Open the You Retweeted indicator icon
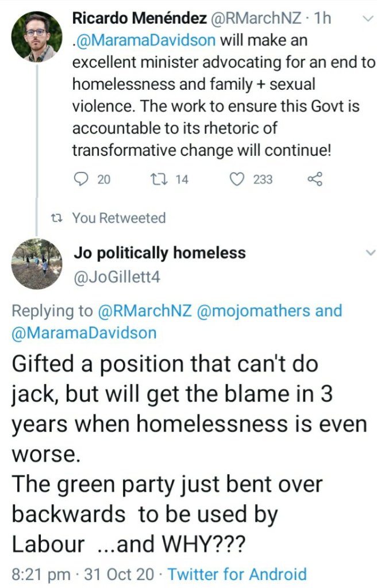The width and height of the screenshot is (377, 588). click(56, 218)
